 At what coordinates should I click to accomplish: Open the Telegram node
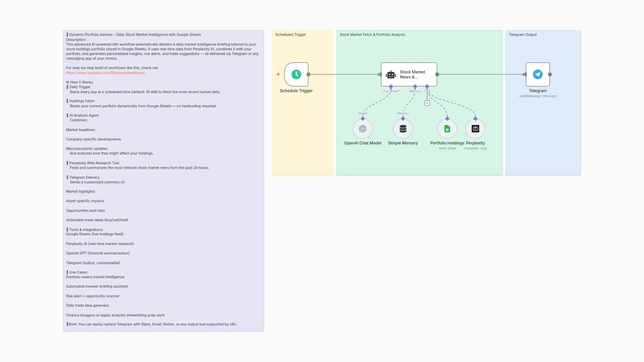click(x=537, y=74)
